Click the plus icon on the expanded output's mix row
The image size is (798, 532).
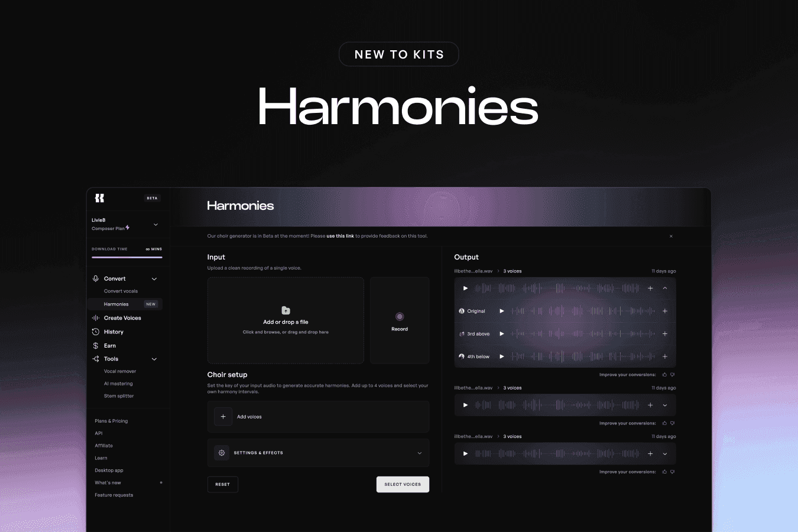650,288
